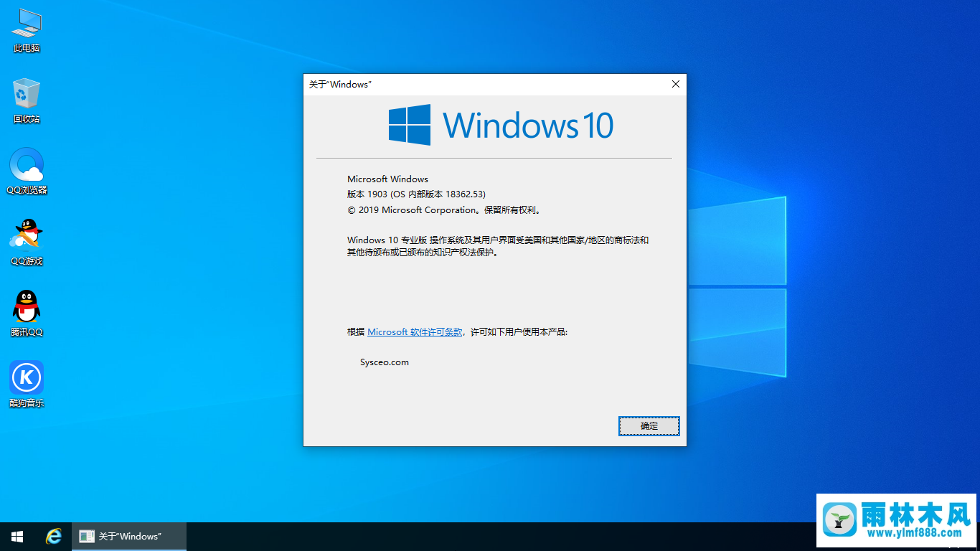Open the Microsoft 软件许可条款 link

tap(415, 332)
